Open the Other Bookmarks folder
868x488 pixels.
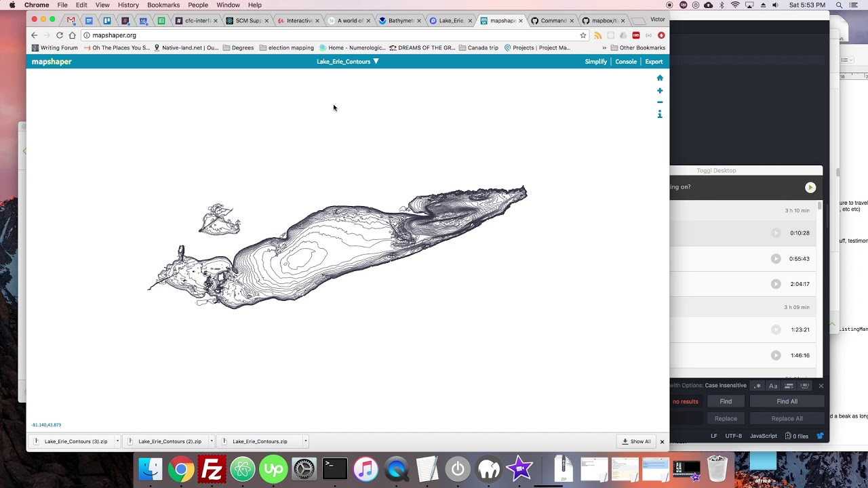click(x=638, y=48)
